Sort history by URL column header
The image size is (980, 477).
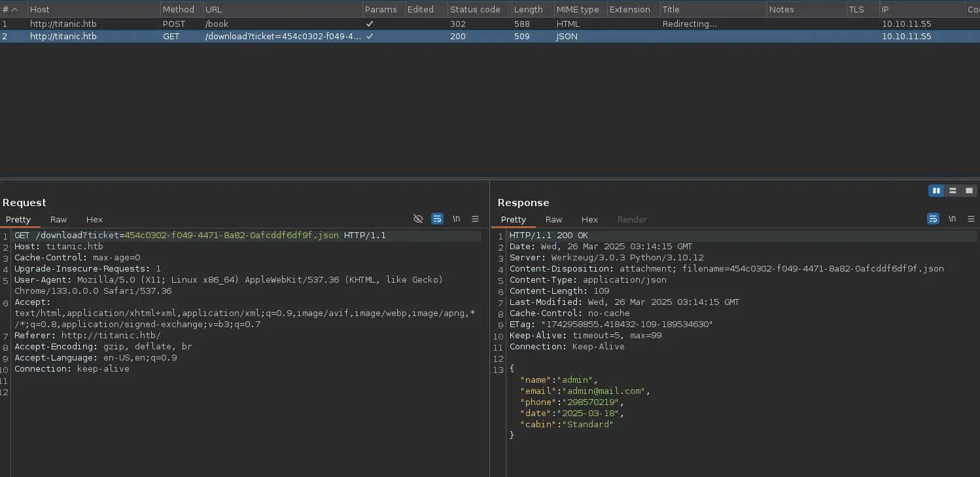(x=282, y=9)
